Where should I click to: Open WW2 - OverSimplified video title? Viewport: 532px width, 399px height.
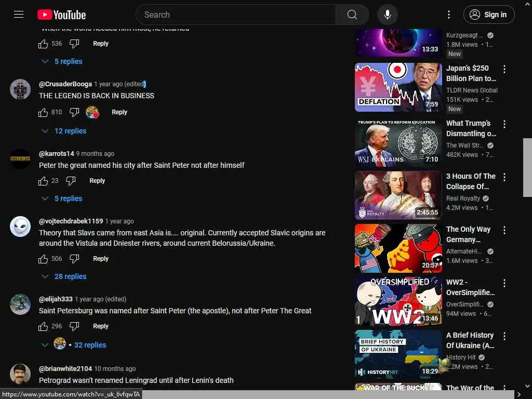click(470, 287)
